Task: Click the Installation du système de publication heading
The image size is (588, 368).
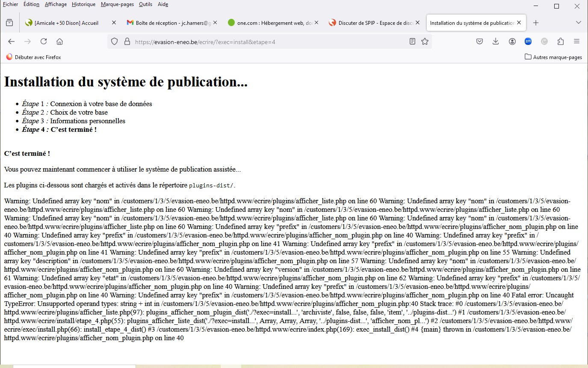Action: [x=126, y=82]
